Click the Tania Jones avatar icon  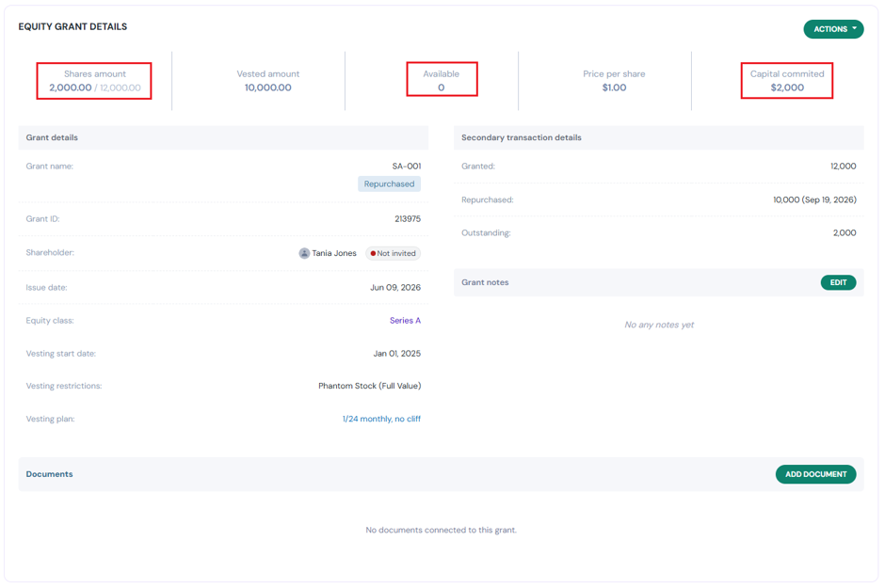click(304, 253)
